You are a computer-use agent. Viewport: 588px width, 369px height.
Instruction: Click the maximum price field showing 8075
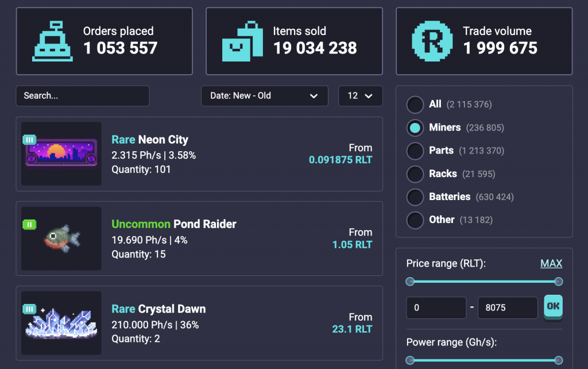[508, 308]
